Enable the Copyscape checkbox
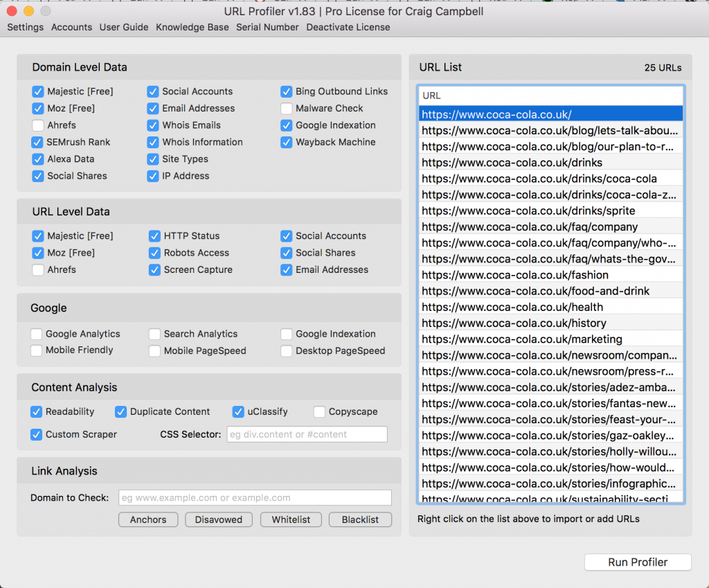The height and width of the screenshot is (588, 709). coord(319,411)
